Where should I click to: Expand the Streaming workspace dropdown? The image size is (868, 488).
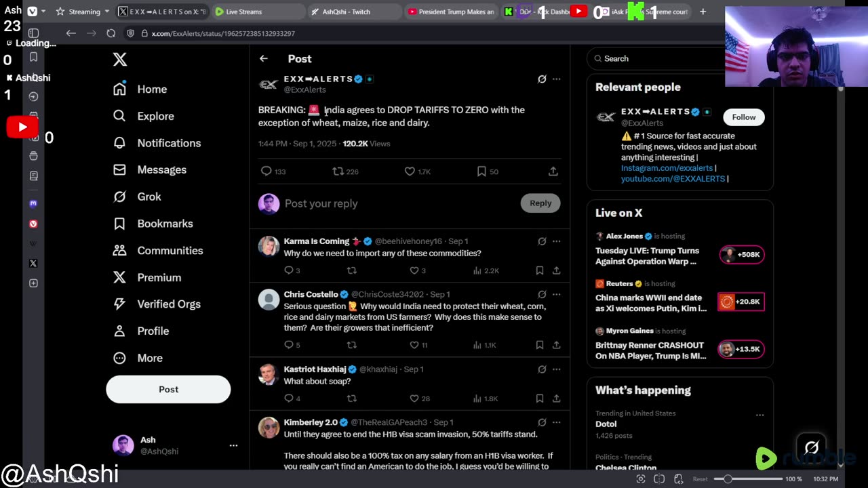coord(107,12)
